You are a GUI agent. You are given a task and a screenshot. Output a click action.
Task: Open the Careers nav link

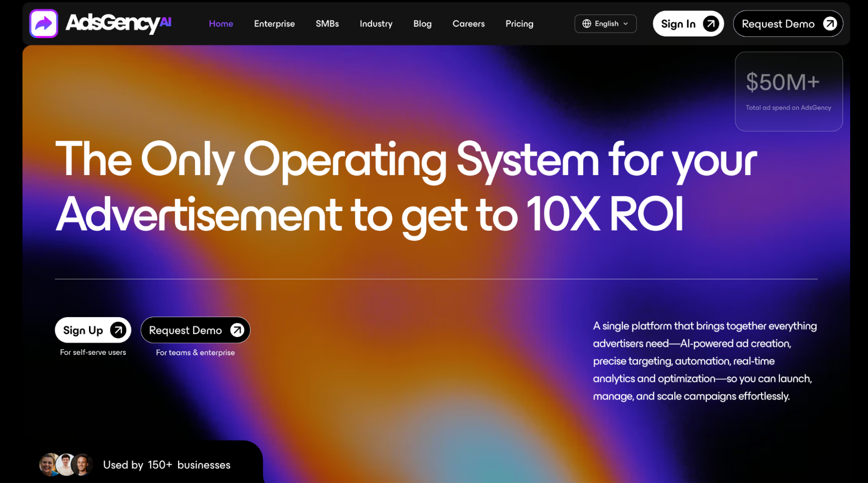(469, 23)
